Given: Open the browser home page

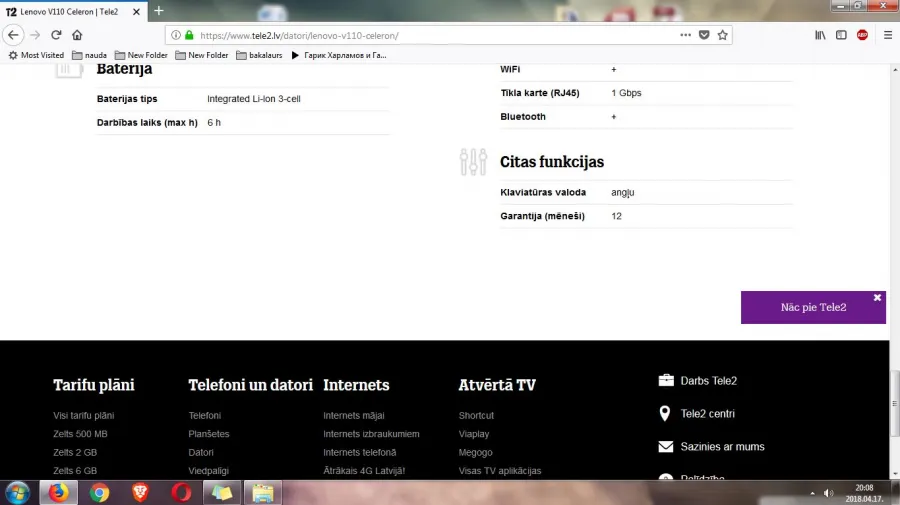Looking at the screenshot, I should tap(77, 35).
